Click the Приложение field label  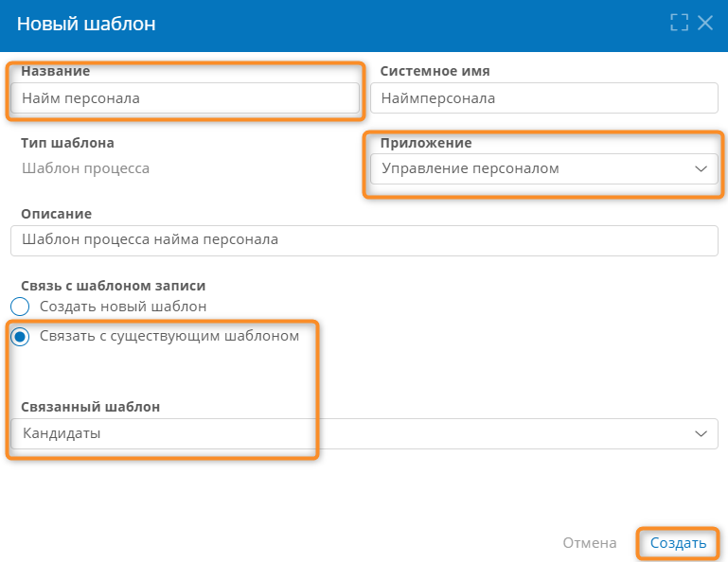[x=426, y=143]
